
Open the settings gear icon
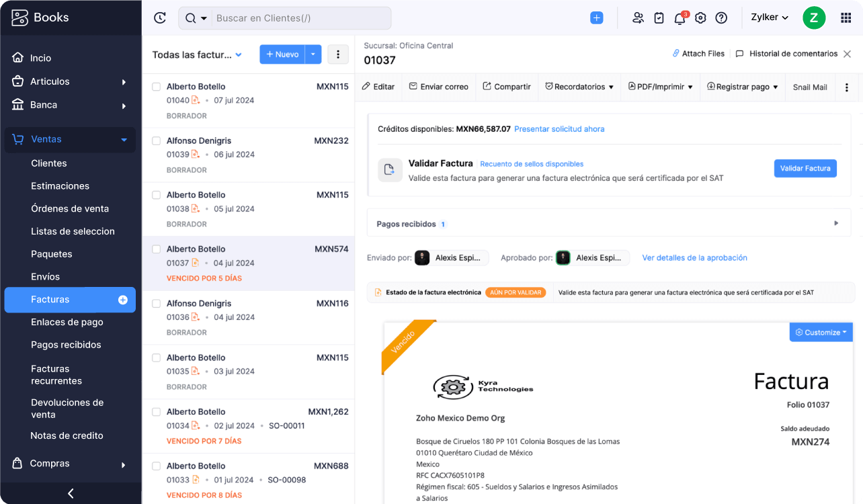point(700,18)
